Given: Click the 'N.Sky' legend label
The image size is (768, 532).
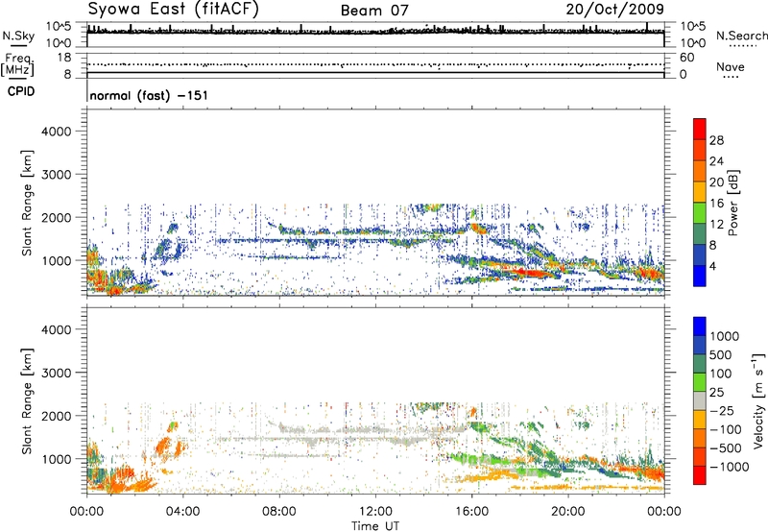Looking at the screenshot, I should tap(18, 36).
